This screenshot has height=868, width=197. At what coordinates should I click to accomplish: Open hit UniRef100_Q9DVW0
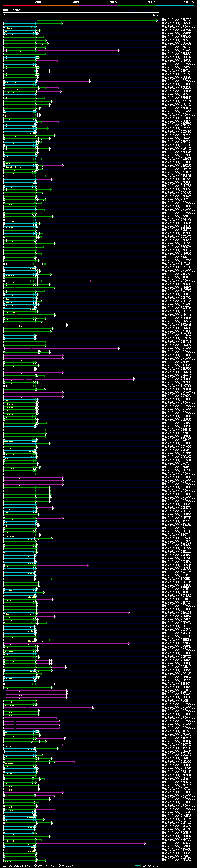tap(177, 30)
